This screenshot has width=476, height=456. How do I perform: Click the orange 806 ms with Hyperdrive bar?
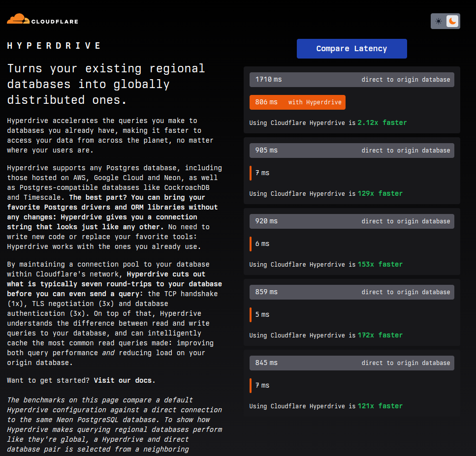tap(297, 102)
